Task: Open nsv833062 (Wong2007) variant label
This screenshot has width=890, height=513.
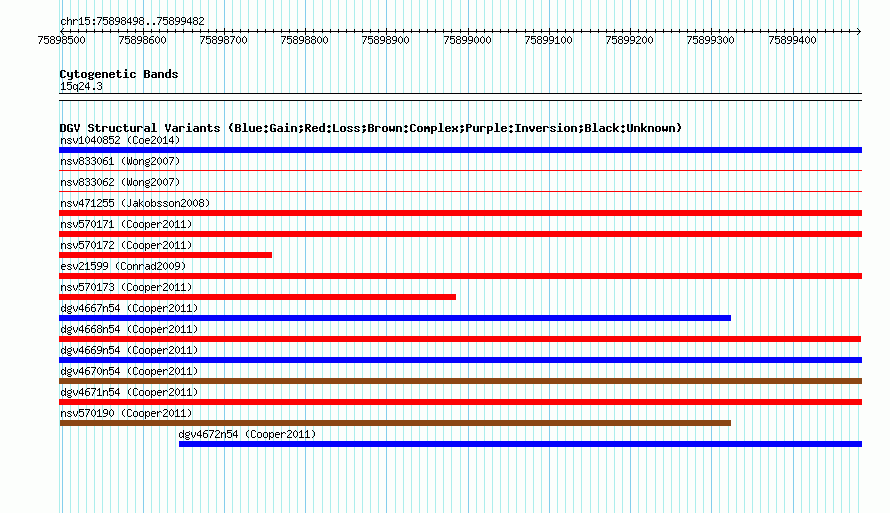Action: coord(120,182)
